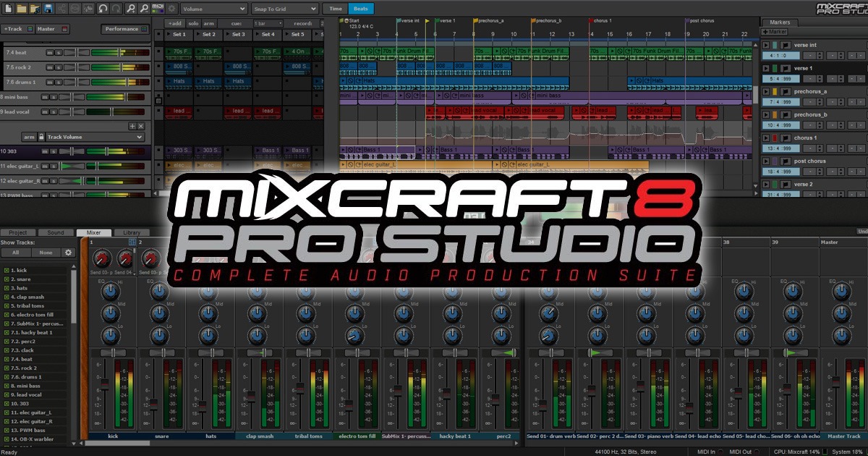This screenshot has width=868, height=456.
Task: Select the Zoom In magnifier icon
Action: 132,8
